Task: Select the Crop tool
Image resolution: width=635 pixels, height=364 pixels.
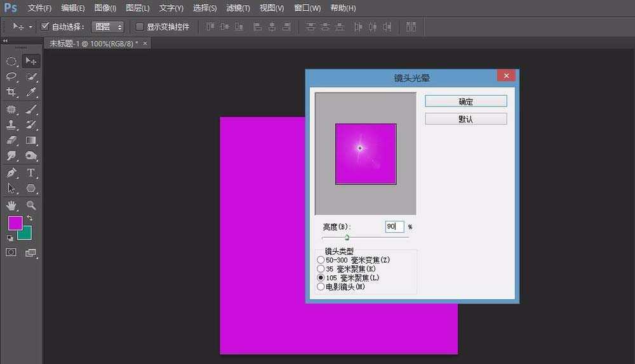Action: click(x=11, y=93)
